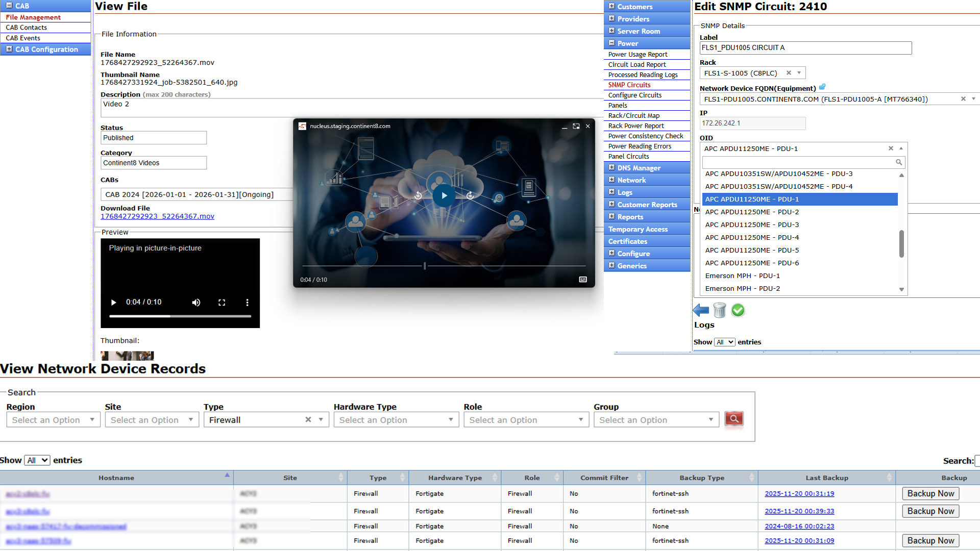Click the first row Backup Now button
The image size is (980, 551).
point(930,493)
